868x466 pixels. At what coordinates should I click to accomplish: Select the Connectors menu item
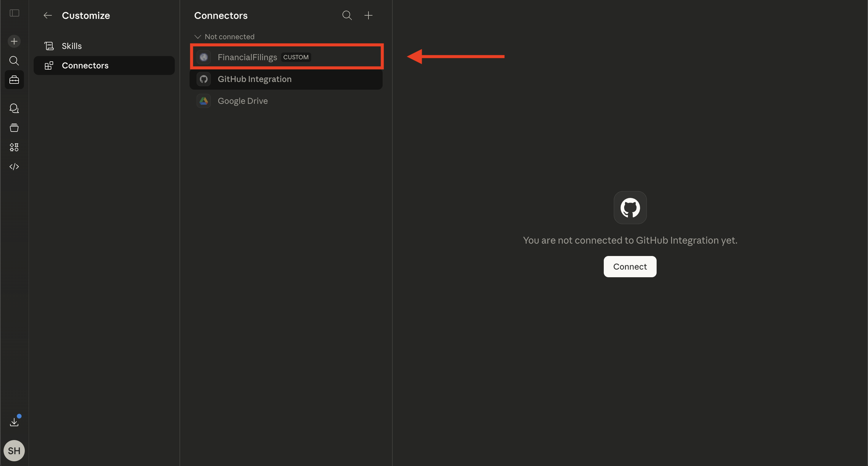(104, 66)
